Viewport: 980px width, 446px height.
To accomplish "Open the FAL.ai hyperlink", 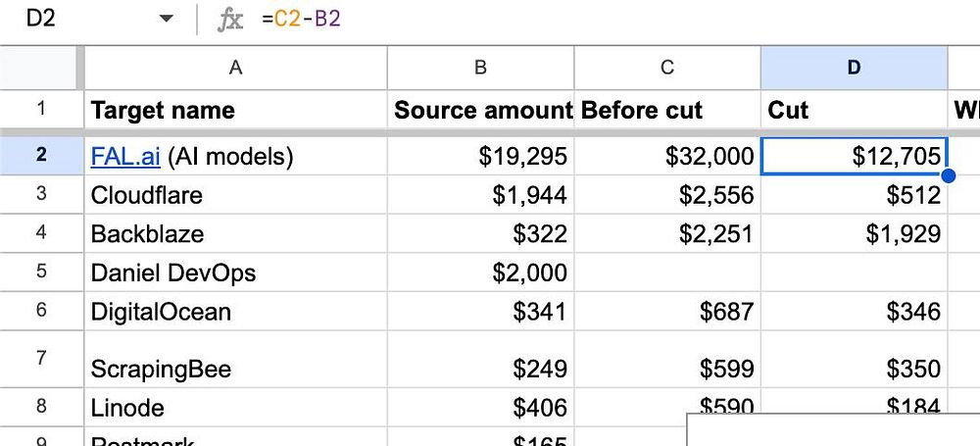I will click(125, 156).
